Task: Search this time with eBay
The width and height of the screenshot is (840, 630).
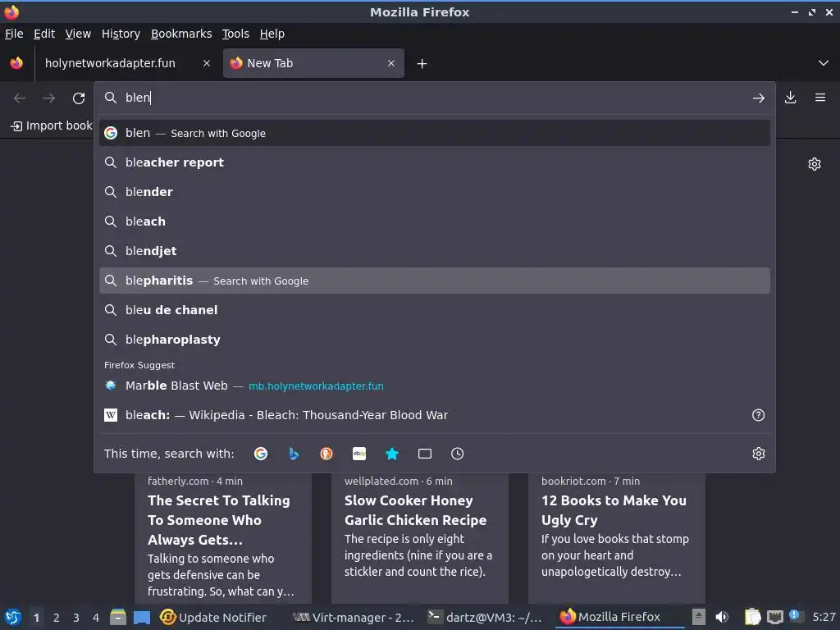Action: coord(359,454)
